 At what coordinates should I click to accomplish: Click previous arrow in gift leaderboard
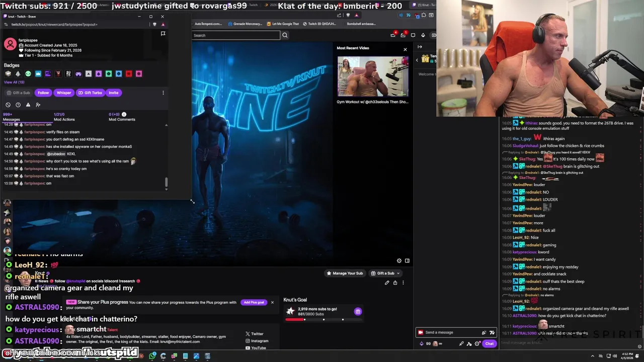[417, 60]
